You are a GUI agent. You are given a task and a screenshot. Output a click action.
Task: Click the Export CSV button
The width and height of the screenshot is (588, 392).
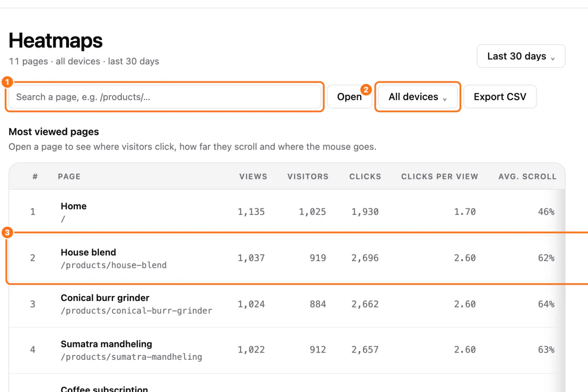coord(500,97)
